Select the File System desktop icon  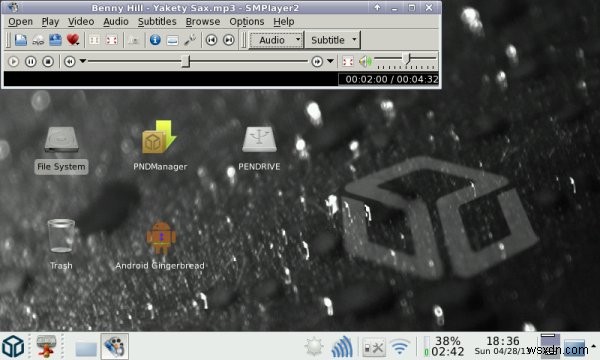[x=61, y=150]
